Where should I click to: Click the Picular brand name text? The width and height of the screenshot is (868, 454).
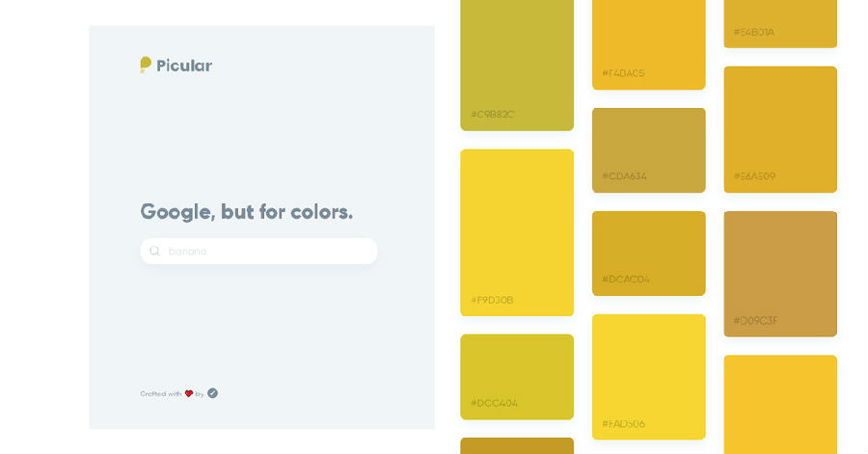pos(184,66)
